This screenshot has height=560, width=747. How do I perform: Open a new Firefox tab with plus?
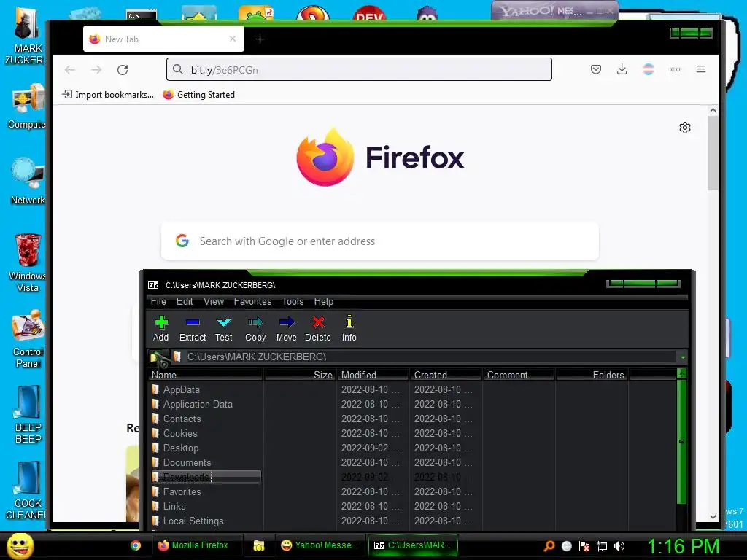pyautogui.click(x=260, y=39)
